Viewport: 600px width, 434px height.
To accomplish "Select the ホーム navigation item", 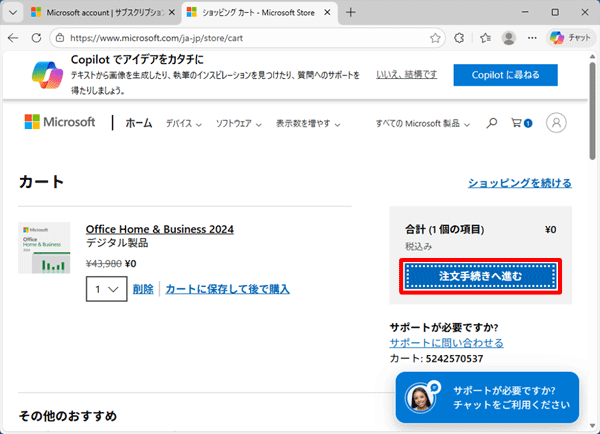I will tap(139, 123).
